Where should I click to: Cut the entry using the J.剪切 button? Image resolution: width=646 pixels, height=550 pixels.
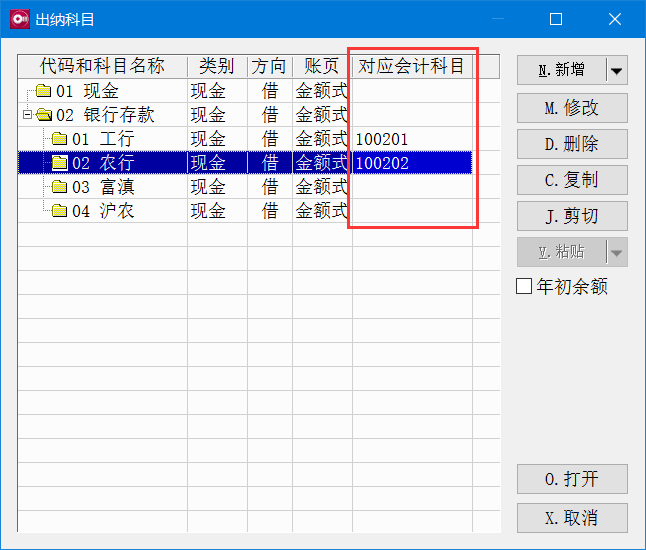coord(571,215)
